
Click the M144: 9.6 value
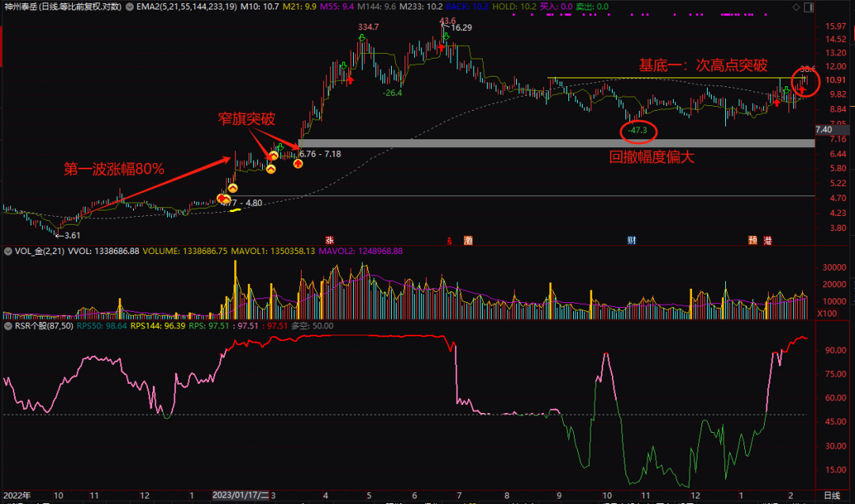[x=376, y=7]
